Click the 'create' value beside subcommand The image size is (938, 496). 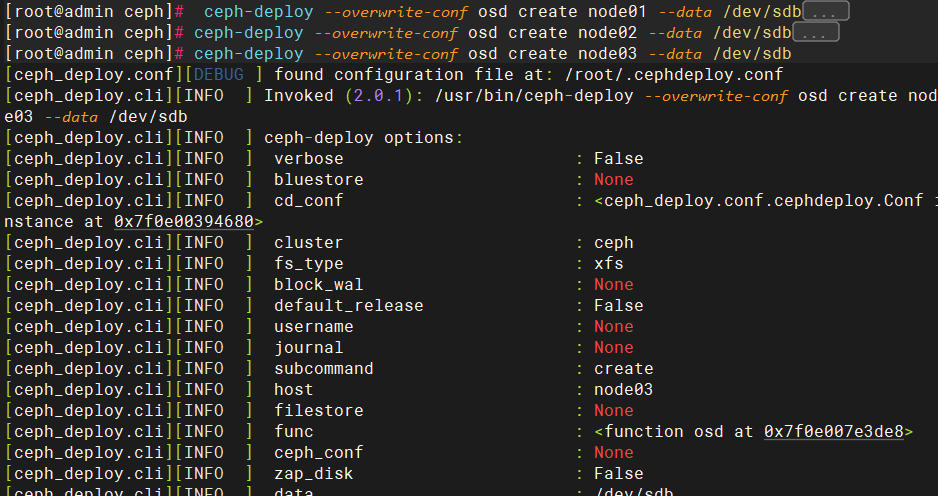[623, 368]
